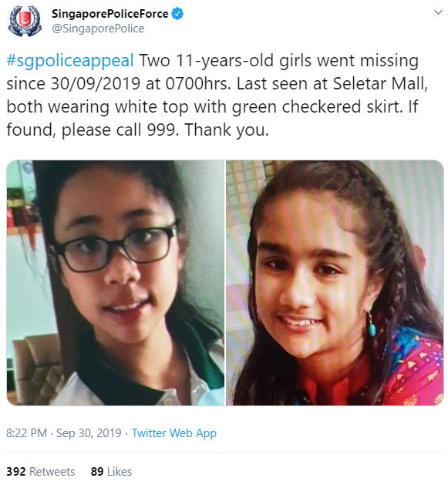Screen dimensions: 448x488
Task: Show the 392 Retweets list
Action: [x=40, y=472]
